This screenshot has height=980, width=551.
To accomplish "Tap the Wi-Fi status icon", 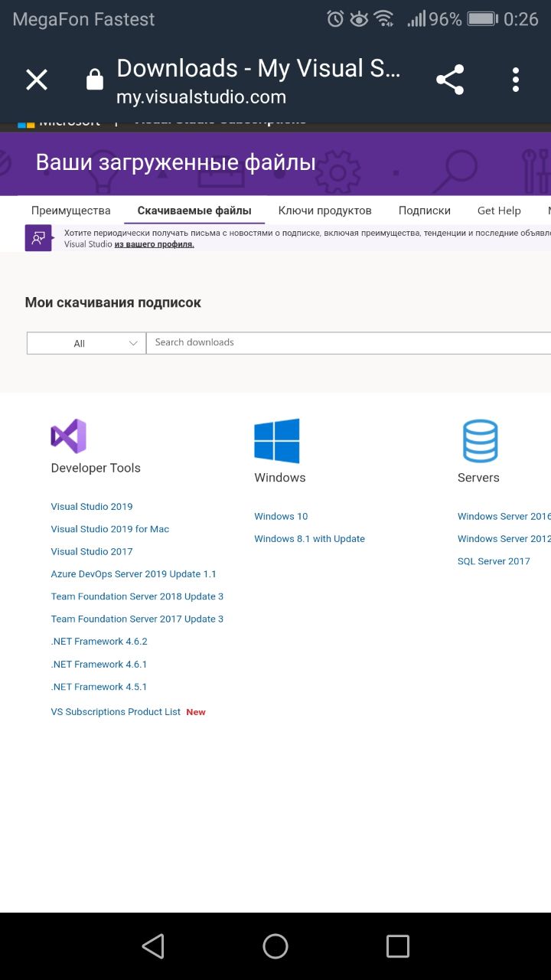I will pos(384,19).
